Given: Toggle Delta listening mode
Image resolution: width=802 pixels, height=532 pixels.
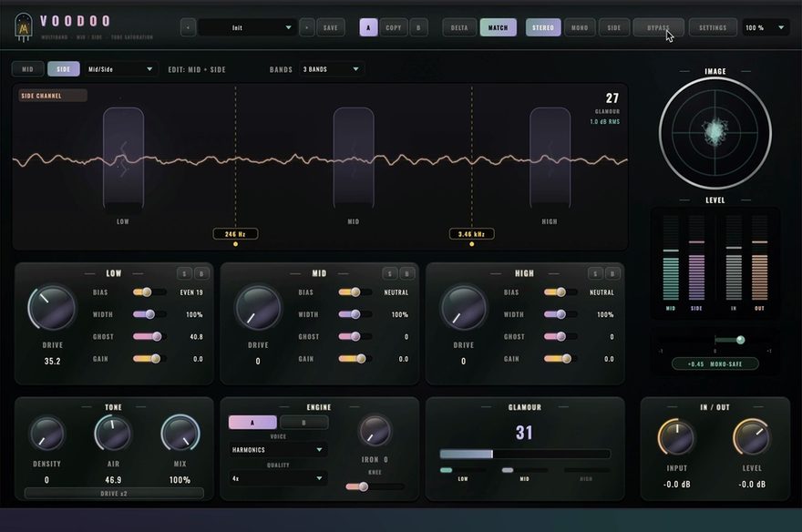Looking at the screenshot, I should (459, 27).
